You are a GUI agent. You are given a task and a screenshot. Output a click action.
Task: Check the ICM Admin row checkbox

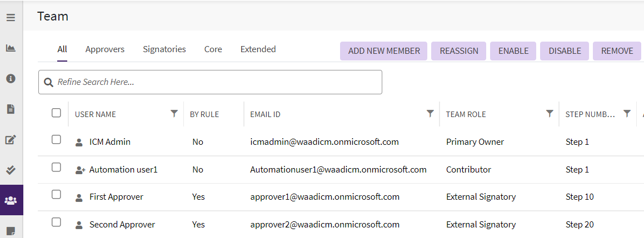[56, 140]
